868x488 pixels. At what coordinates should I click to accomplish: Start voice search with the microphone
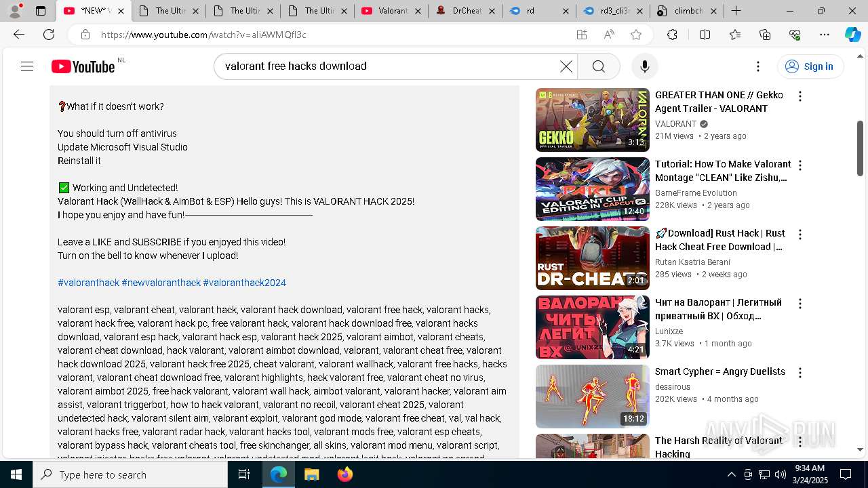pyautogui.click(x=644, y=66)
